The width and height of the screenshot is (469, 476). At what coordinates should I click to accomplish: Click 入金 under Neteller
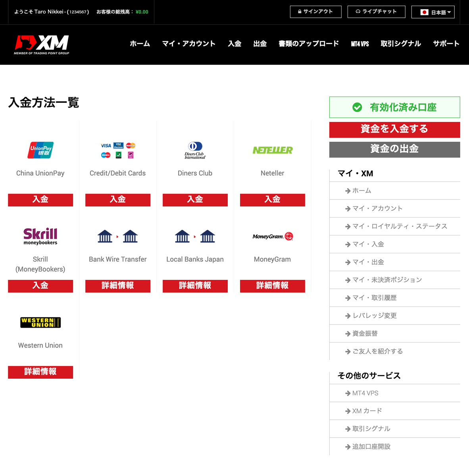(273, 200)
